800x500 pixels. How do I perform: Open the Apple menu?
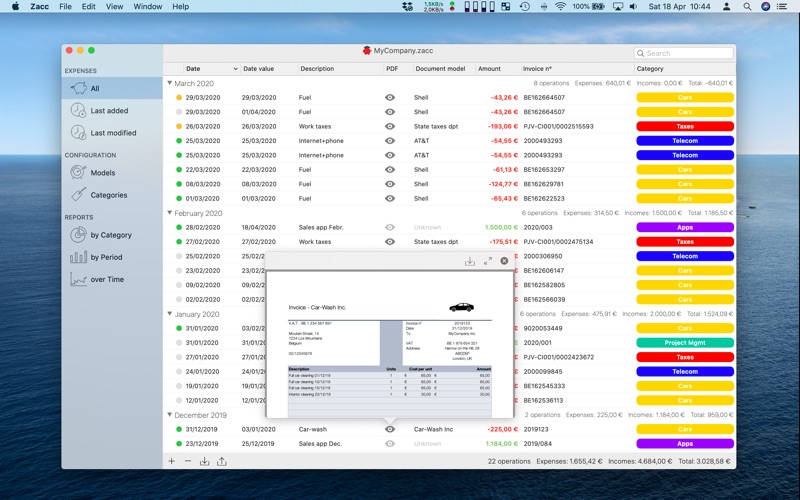[15, 7]
